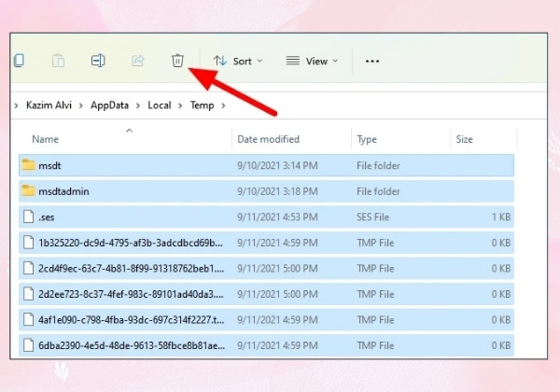560x392 pixels.
Task: Select the .ses file
Action: (x=266, y=217)
